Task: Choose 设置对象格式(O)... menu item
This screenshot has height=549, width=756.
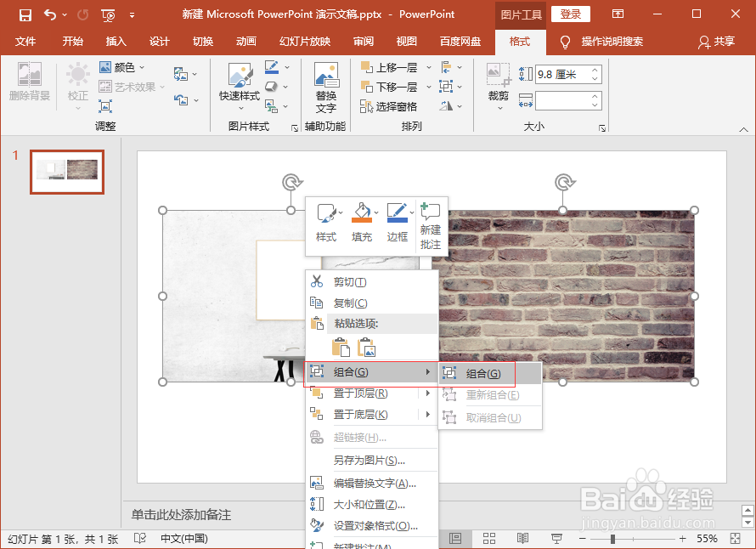Action: click(372, 526)
